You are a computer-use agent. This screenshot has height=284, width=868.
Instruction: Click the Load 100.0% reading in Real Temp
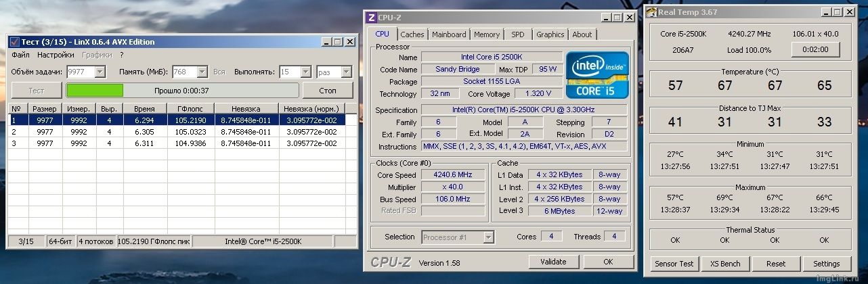pyautogui.click(x=749, y=50)
